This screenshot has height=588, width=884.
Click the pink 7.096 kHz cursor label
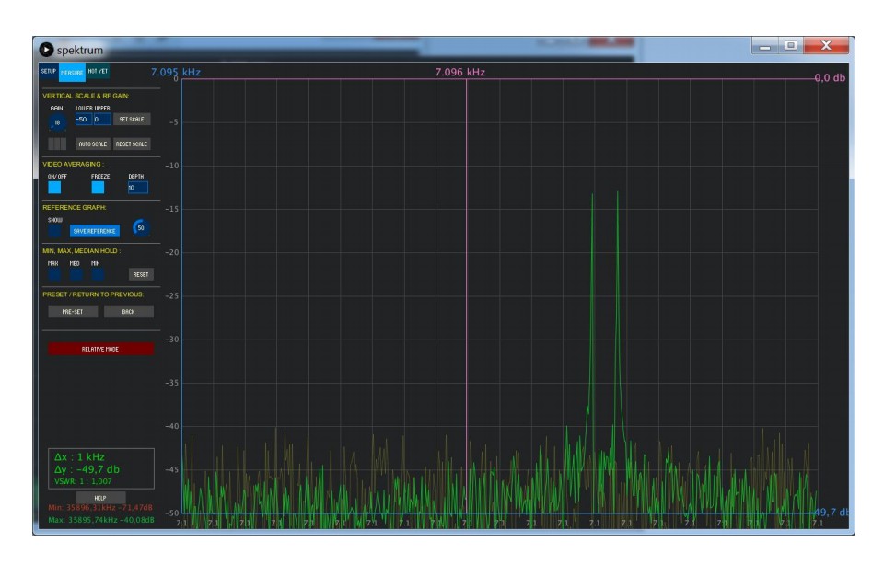click(460, 72)
